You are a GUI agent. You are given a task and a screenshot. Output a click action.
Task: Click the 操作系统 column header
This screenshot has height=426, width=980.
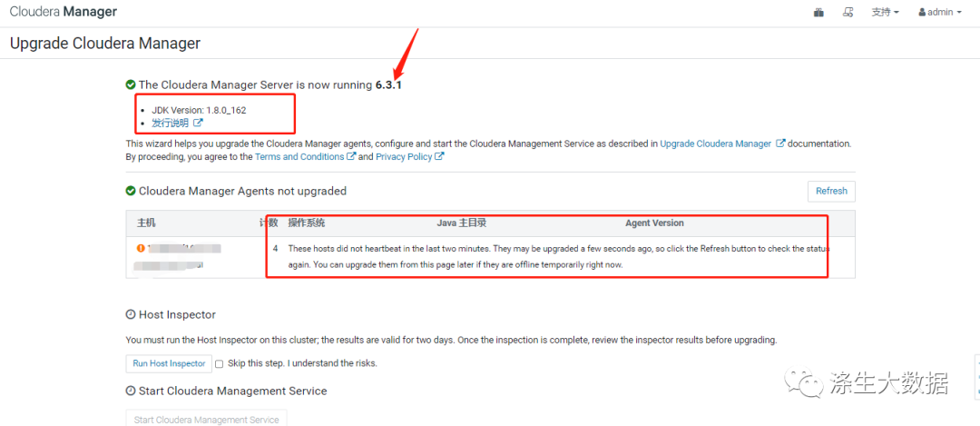pos(307,223)
